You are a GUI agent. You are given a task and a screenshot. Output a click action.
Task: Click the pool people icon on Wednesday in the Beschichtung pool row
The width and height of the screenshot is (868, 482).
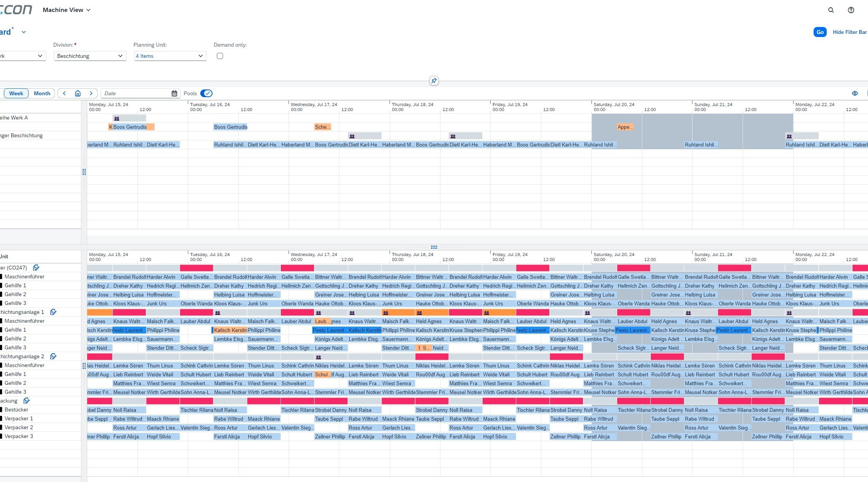click(x=352, y=136)
